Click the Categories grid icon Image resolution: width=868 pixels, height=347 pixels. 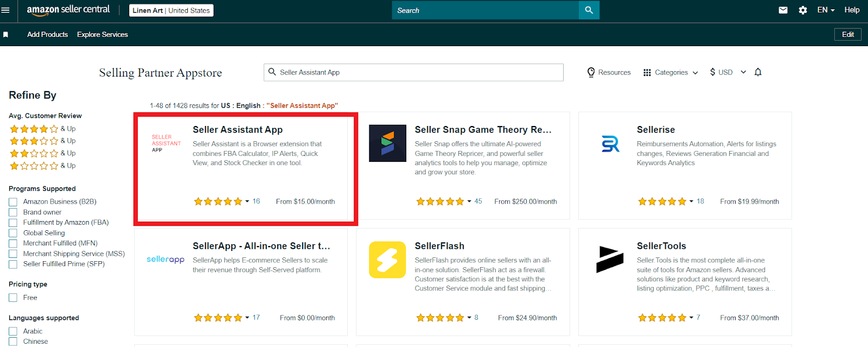pyautogui.click(x=647, y=72)
